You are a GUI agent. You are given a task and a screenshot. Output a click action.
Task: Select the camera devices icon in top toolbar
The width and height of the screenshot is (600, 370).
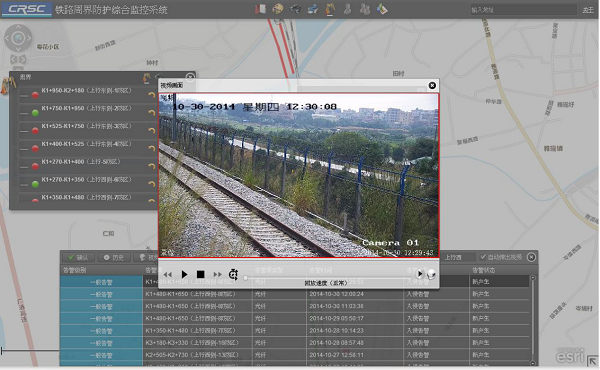295,9
